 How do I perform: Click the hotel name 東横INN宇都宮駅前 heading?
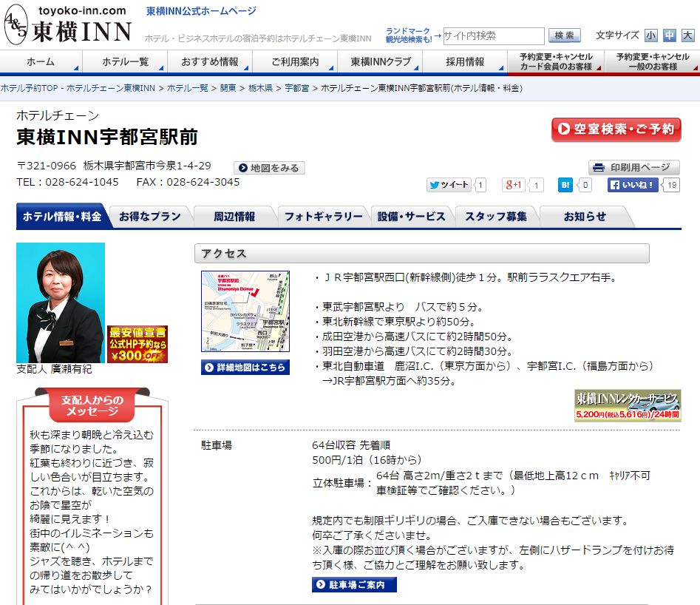(107, 137)
